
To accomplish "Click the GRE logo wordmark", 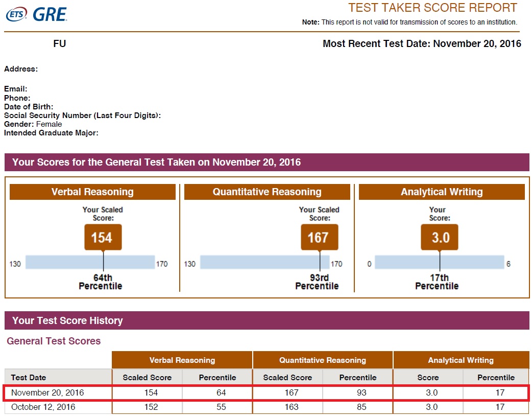I will click(x=50, y=15).
